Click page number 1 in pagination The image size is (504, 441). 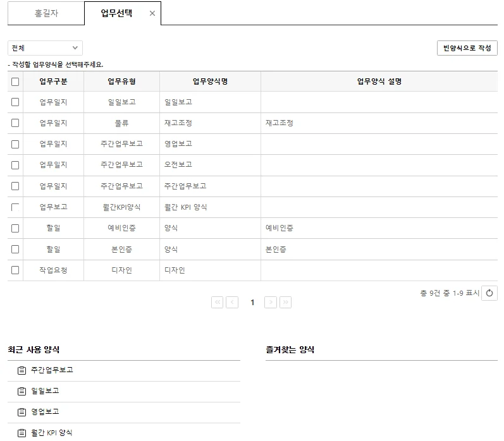pyautogui.click(x=252, y=303)
